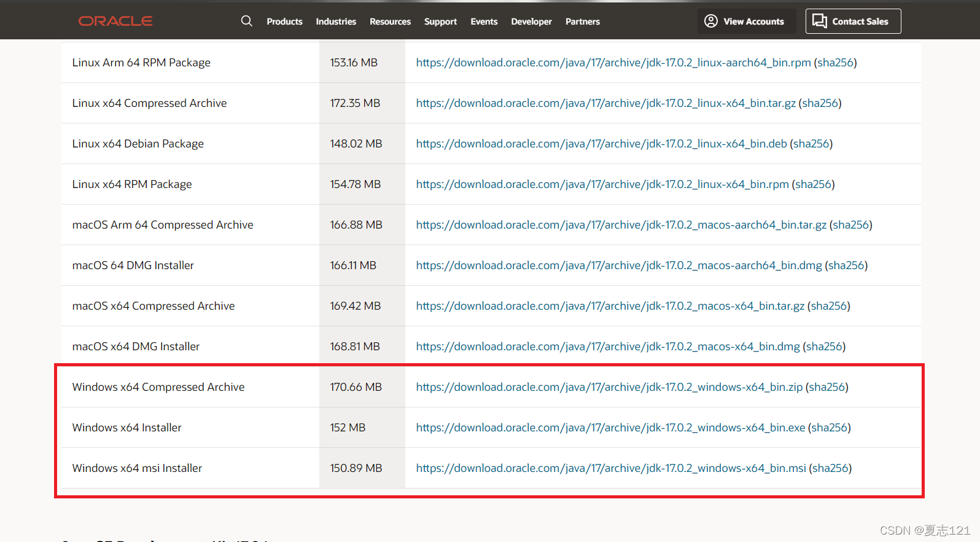The image size is (980, 542).
Task: Click the 152 MB size cell
Action: (x=362, y=428)
